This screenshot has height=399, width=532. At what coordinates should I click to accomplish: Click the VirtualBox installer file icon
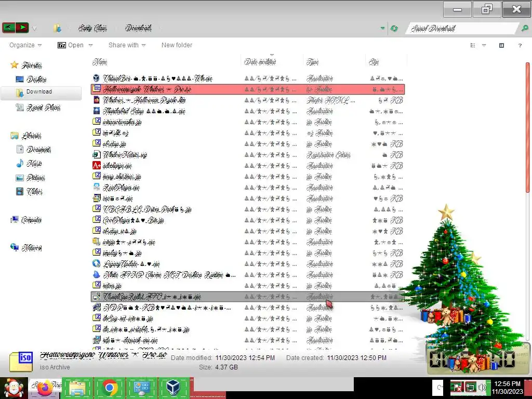(96, 78)
